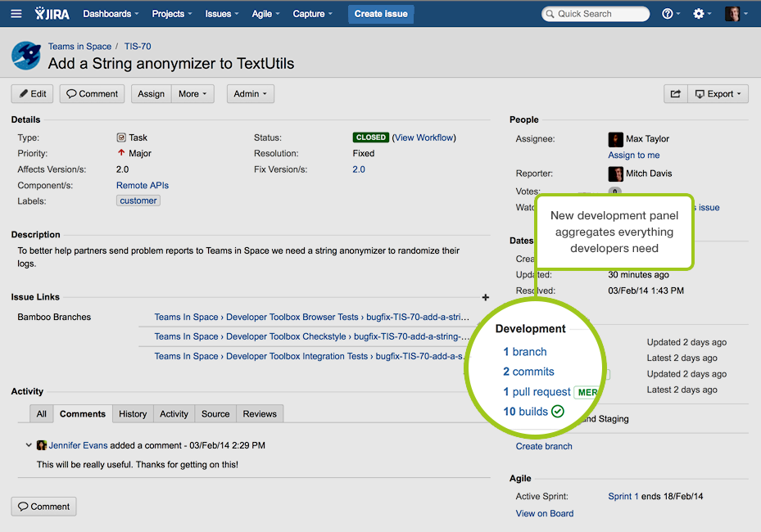Click the bottom Comment button

(43, 507)
